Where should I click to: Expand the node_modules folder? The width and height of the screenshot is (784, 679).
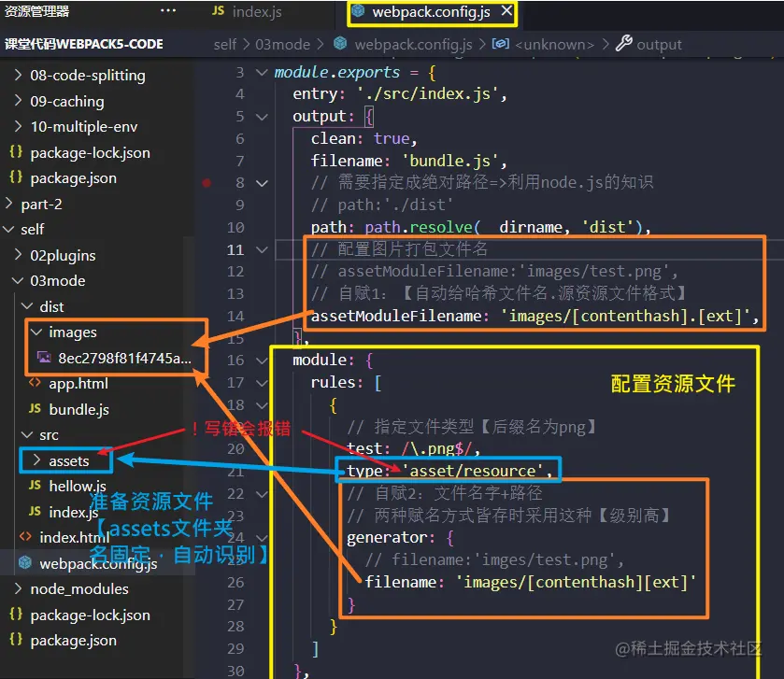pyautogui.click(x=79, y=589)
